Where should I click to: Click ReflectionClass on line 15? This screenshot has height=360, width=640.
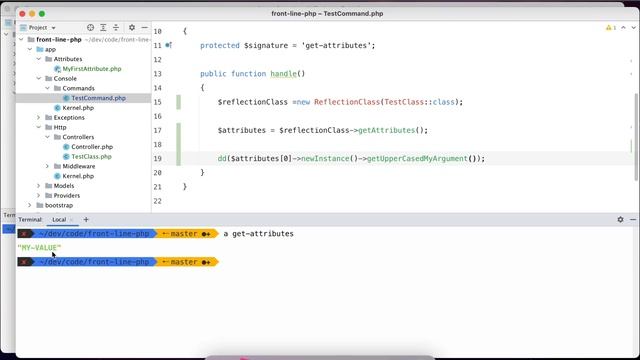tap(347, 102)
